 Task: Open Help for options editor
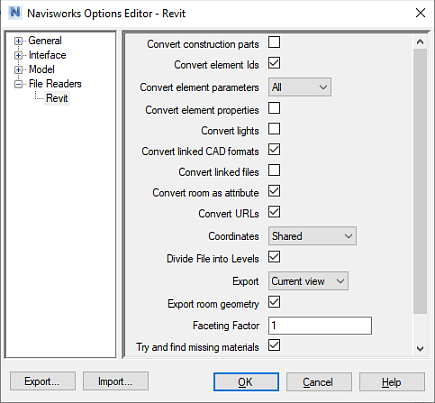[392, 382]
